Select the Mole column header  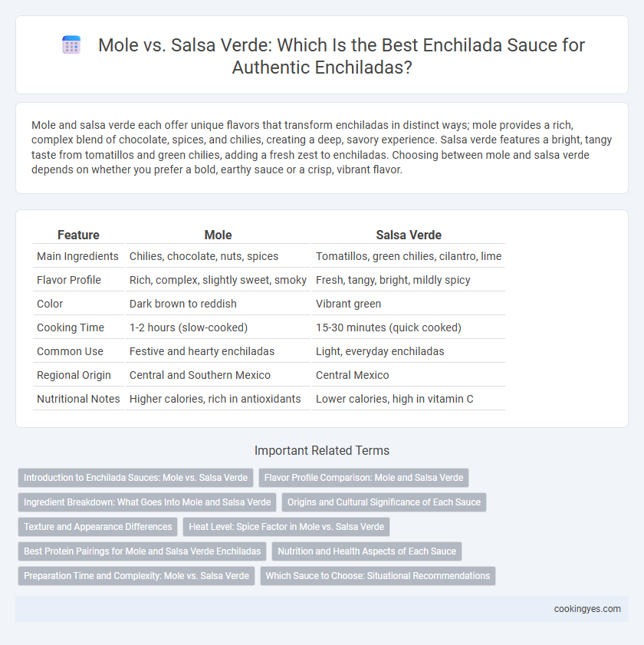[218, 235]
